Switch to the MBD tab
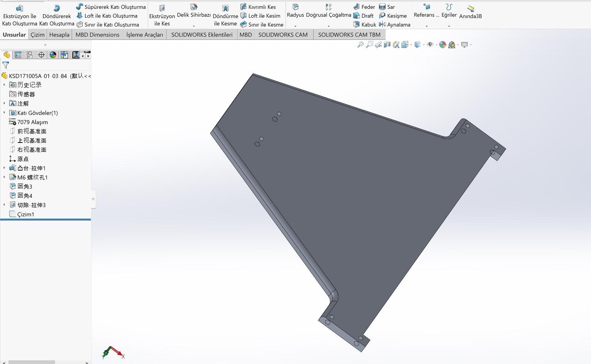Viewport: 591px width, 364px height. pos(246,34)
